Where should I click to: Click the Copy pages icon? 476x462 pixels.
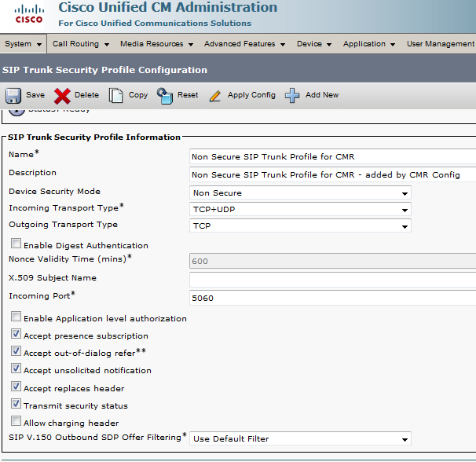(x=116, y=96)
